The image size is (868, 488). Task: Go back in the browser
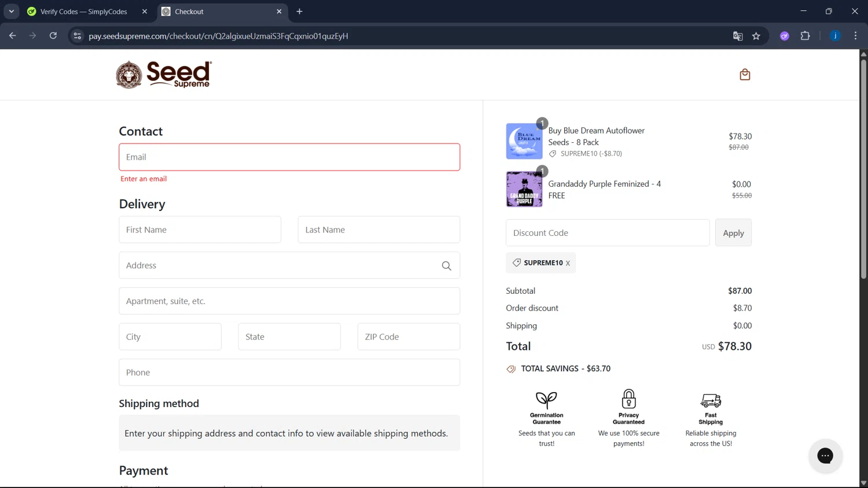[x=12, y=36]
